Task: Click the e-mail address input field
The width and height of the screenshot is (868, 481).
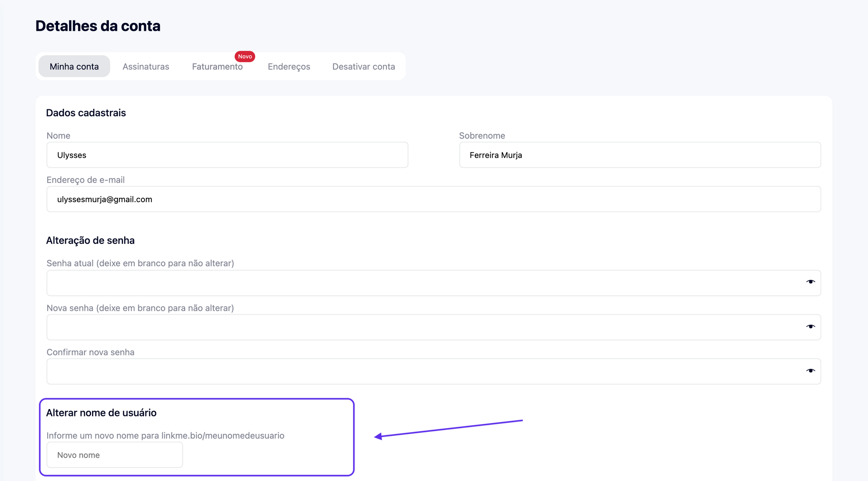Action: point(434,199)
